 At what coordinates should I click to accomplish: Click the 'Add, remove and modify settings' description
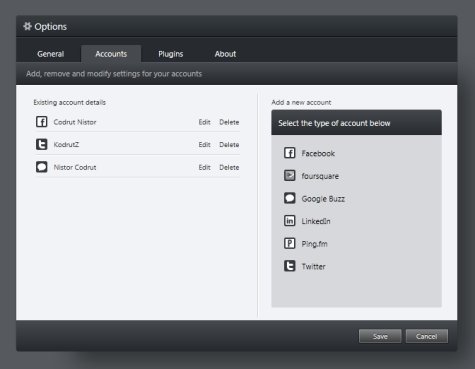tap(114, 74)
